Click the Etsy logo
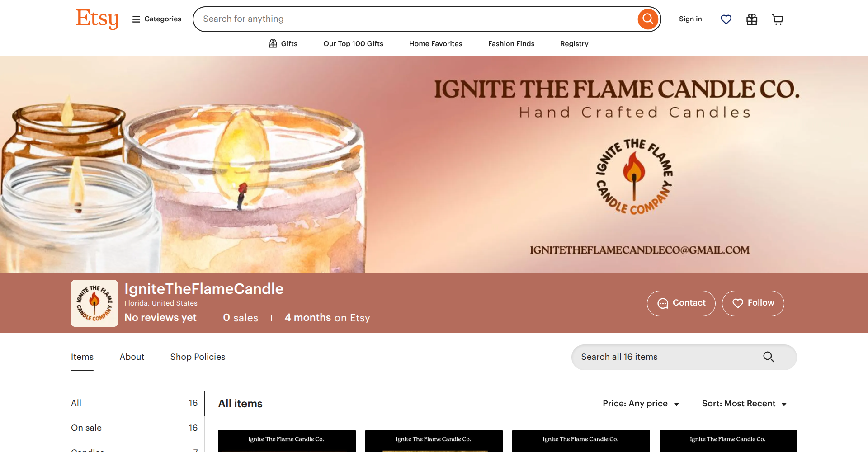The width and height of the screenshot is (868, 452). coord(97,19)
